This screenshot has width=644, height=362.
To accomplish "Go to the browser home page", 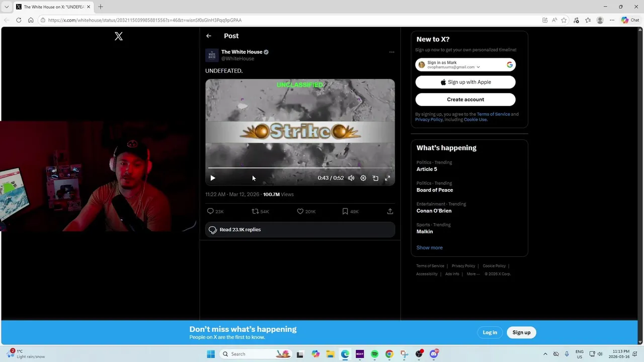I will click(31, 20).
